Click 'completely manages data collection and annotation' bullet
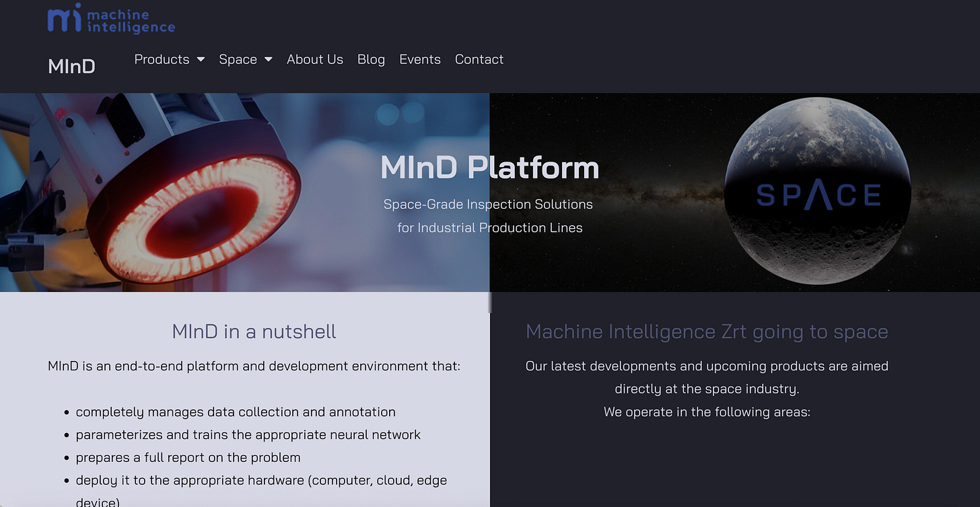 (236, 412)
